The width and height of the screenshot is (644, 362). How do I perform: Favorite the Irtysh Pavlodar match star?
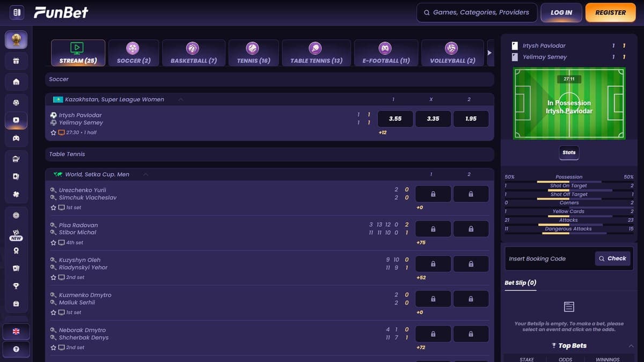(53, 132)
